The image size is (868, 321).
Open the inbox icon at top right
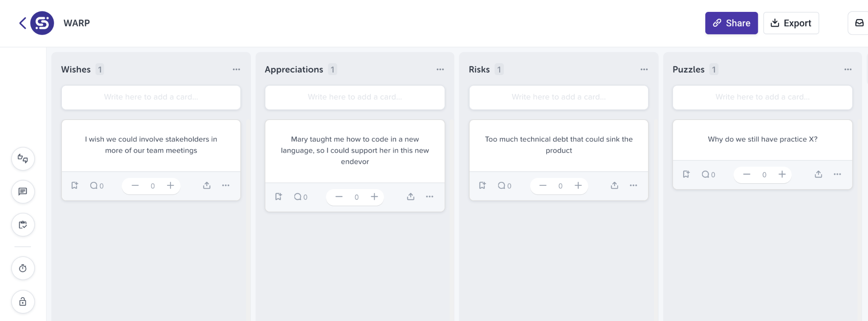tap(859, 23)
